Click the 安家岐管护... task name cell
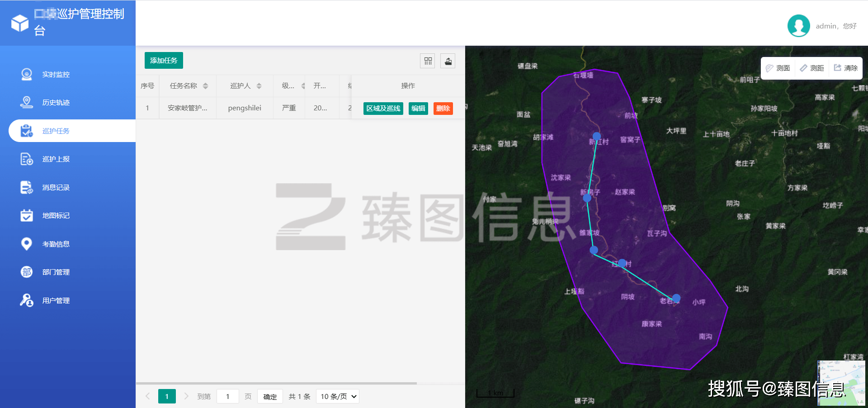Screen dimensions: 868x408 coord(188,108)
